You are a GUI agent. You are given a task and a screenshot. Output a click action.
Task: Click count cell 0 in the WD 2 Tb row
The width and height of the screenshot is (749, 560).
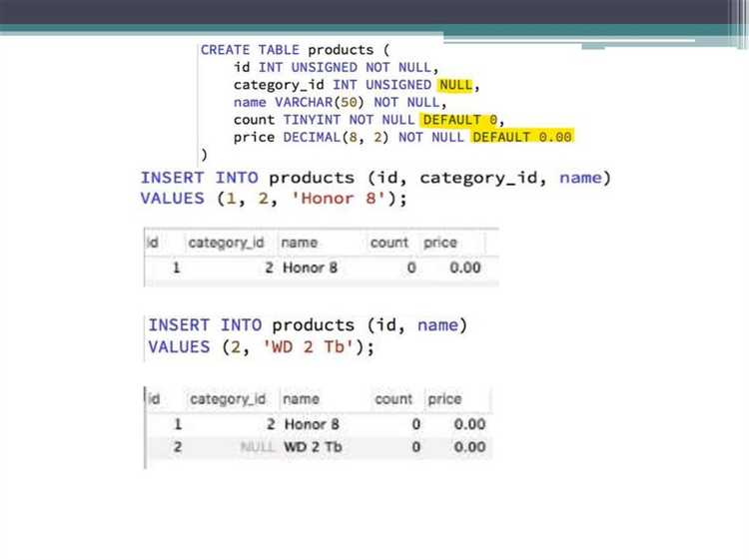[x=416, y=447]
